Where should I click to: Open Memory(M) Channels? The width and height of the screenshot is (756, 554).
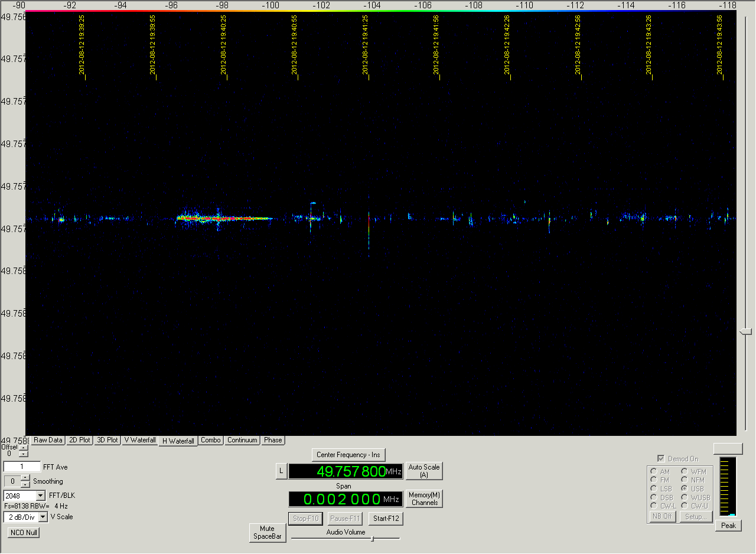pos(425,498)
